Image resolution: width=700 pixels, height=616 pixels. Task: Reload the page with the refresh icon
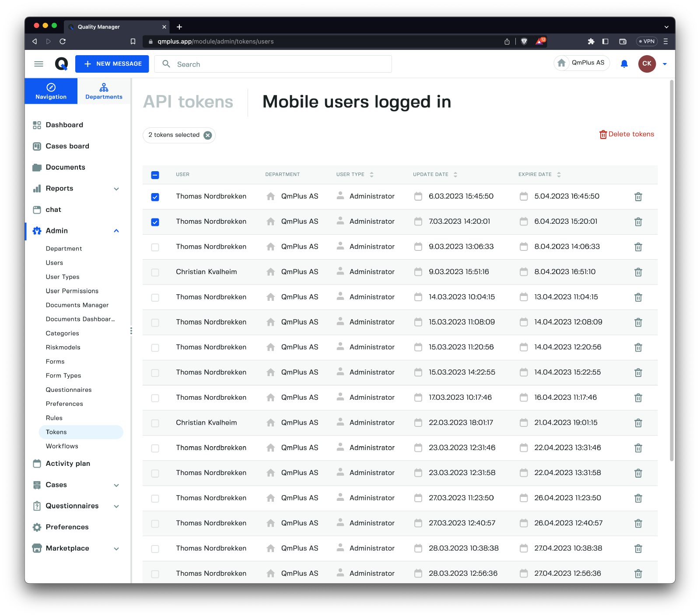(63, 41)
